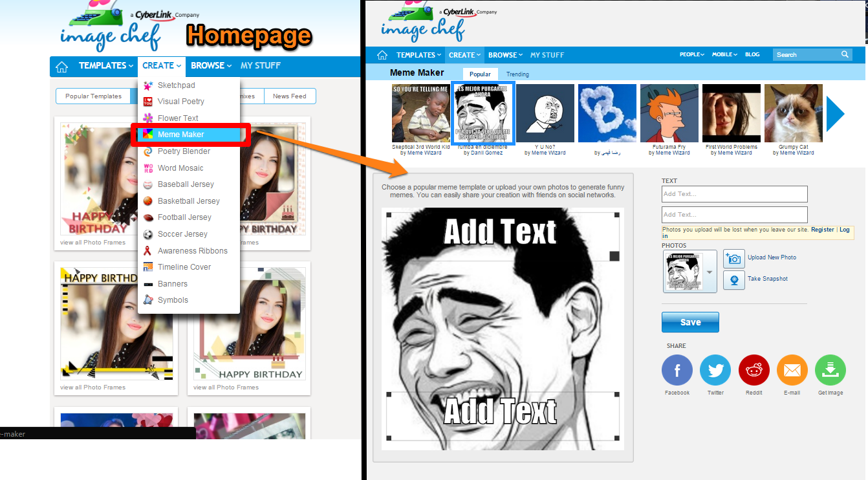Share to Twitter via round icon
The width and height of the screenshot is (868, 480).
pos(715,371)
